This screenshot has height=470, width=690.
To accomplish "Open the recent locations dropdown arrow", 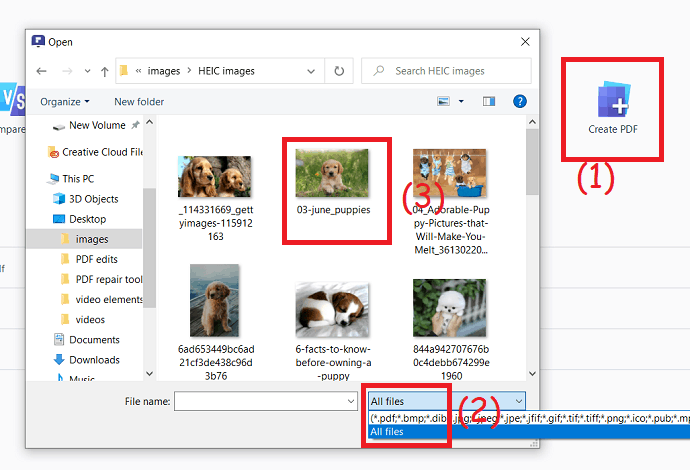I will coord(87,71).
